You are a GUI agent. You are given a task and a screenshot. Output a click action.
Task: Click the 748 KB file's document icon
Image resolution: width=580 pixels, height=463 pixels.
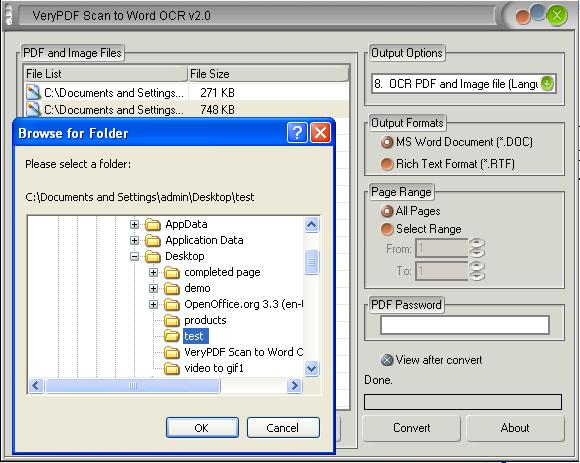pyautogui.click(x=33, y=109)
